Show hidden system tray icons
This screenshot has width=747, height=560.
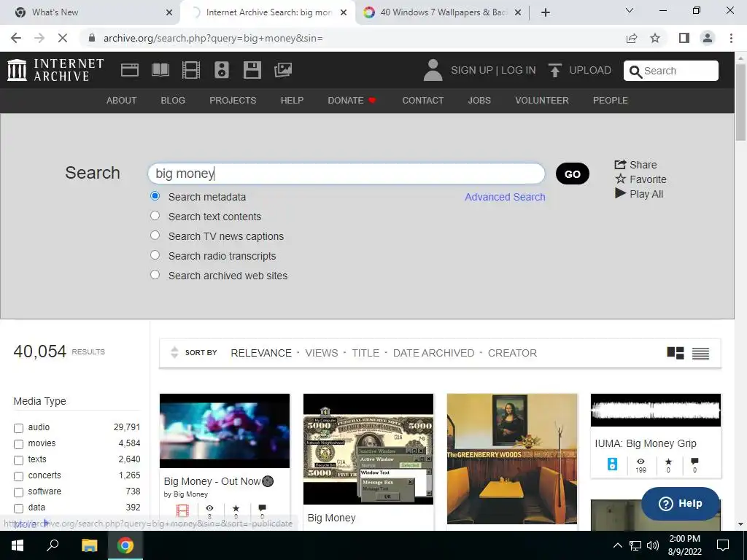617,545
